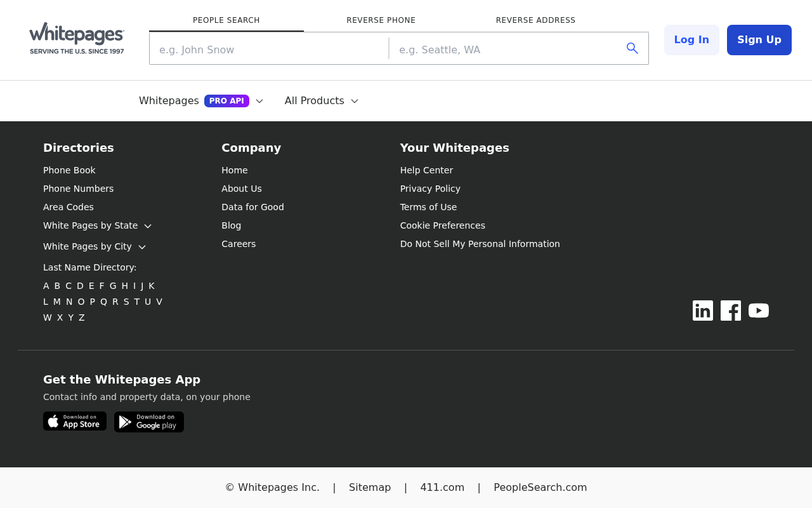Select letter T in Last Name Directory
This screenshot has height=508, width=812.
tap(137, 302)
